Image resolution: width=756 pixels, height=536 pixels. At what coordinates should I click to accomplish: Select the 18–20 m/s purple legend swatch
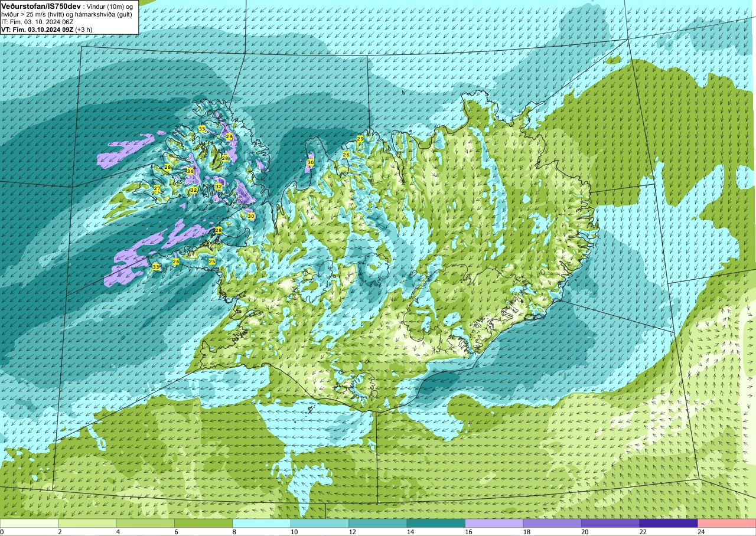[x=552, y=523]
